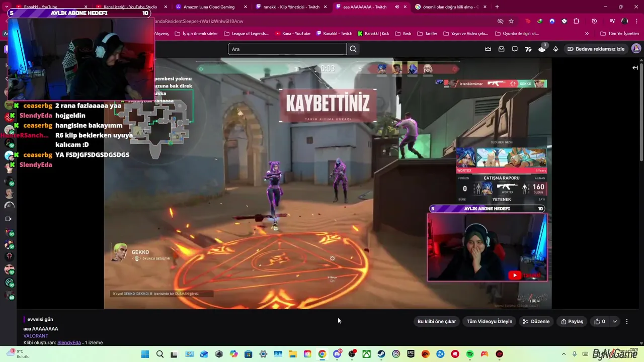Viewport: 644px width, 362px height.
Task: Open Yayın ve Video çeki... bookmarks folder
Action: click(x=465, y=33)
